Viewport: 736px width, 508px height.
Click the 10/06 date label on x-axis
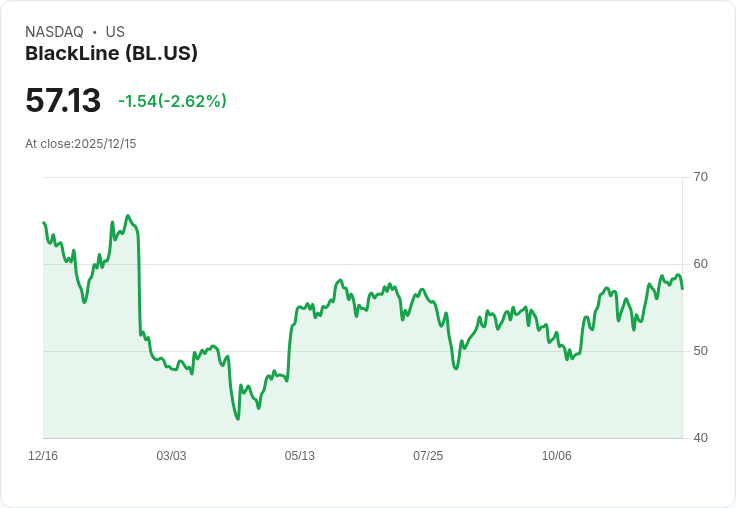(557, 456)
